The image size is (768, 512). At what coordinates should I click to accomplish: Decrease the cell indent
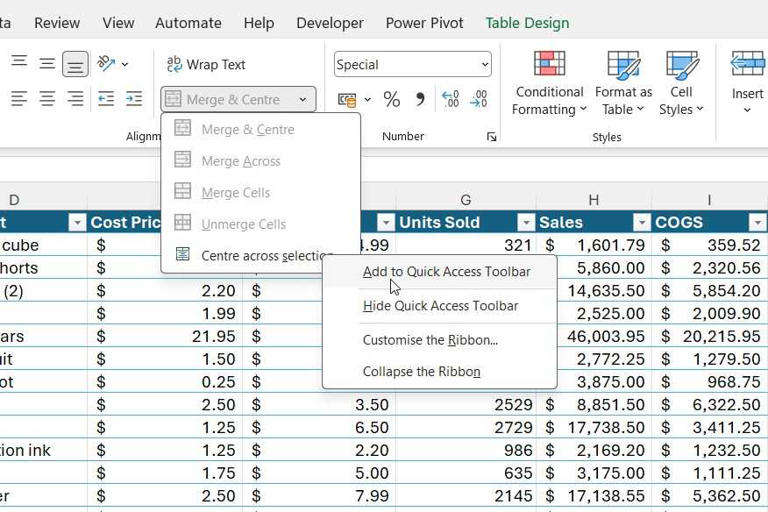coord(106,99)
